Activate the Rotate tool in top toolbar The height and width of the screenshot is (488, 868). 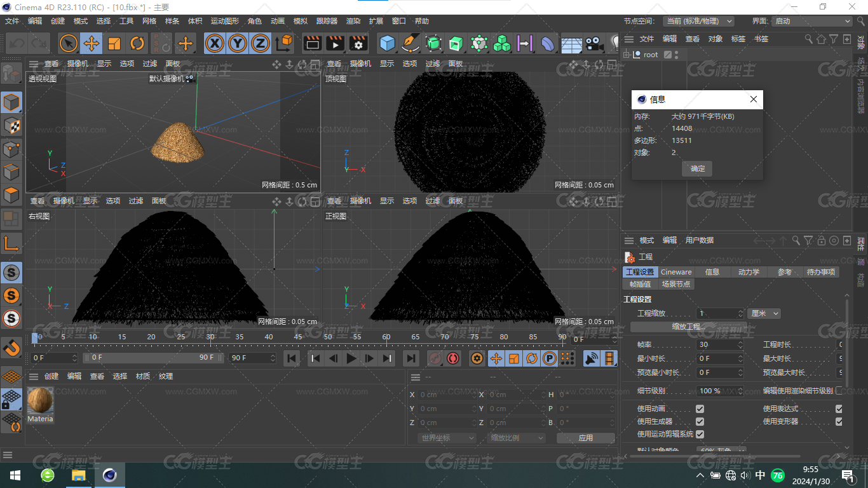tap(137, 43)
